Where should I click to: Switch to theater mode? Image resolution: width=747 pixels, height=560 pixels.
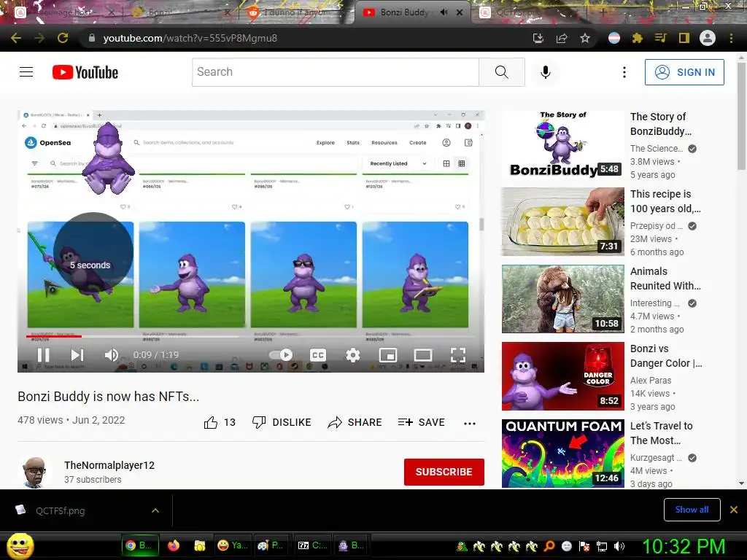(423, 355)
